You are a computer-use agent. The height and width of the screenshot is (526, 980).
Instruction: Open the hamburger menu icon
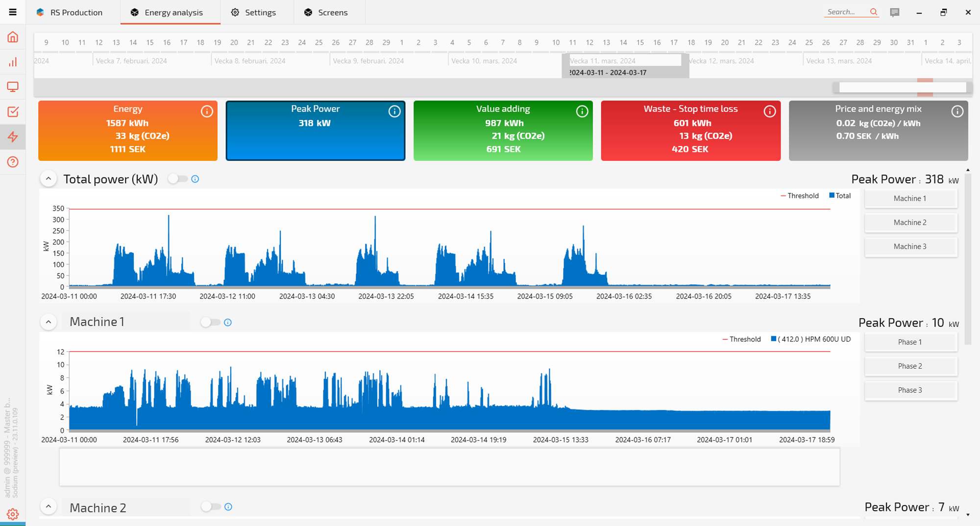click(x=13, y=12)
